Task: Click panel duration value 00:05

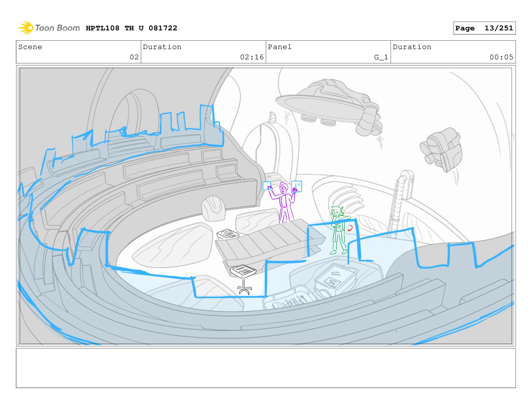Action: click(x=501, y=57)
